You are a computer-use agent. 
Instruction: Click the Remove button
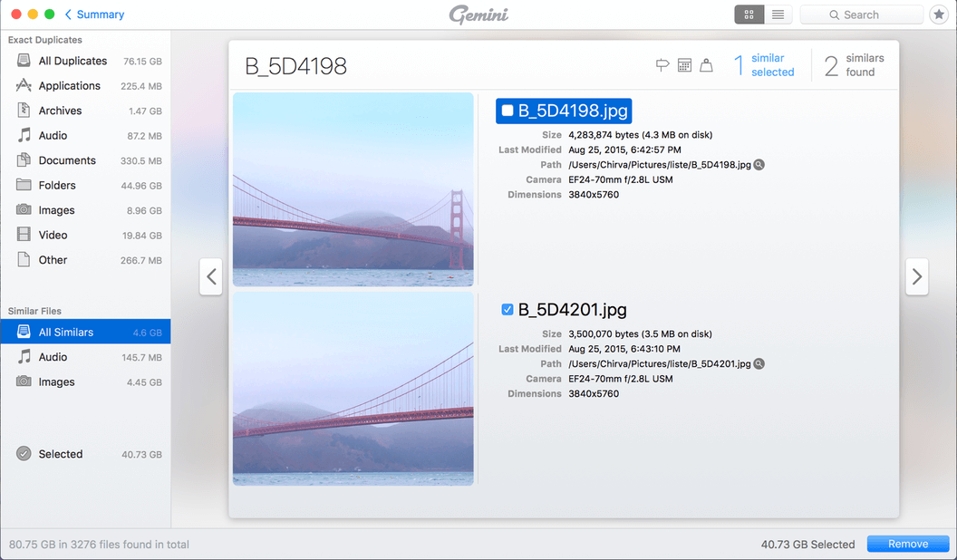[x=907, y=544]
